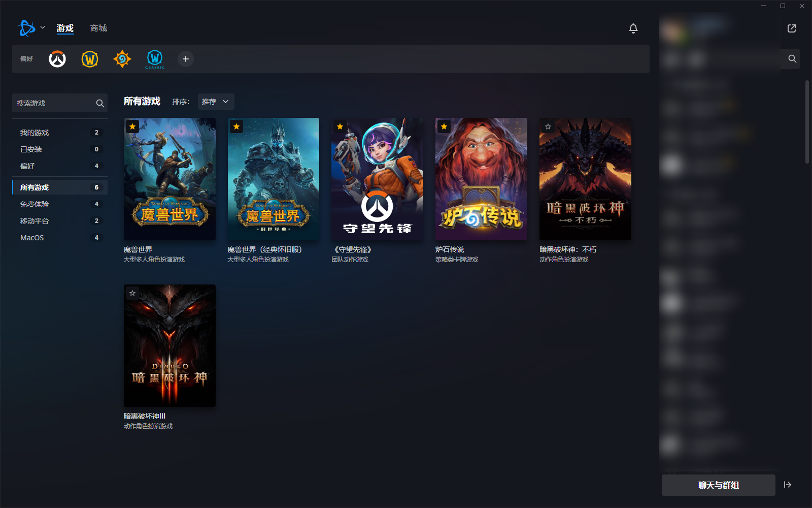Select 免费体验 in sidebar

(60, 204)
